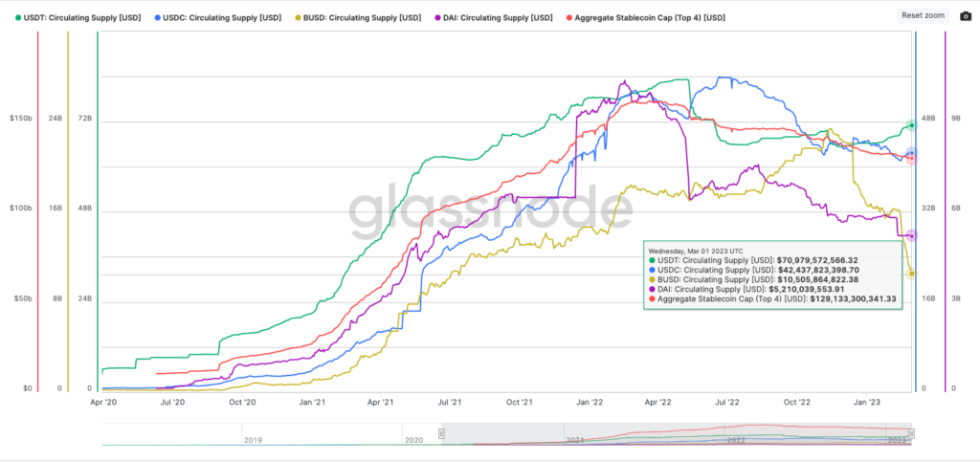
Task: Click the red Aggregate legend dot
Action: [568, 17]
